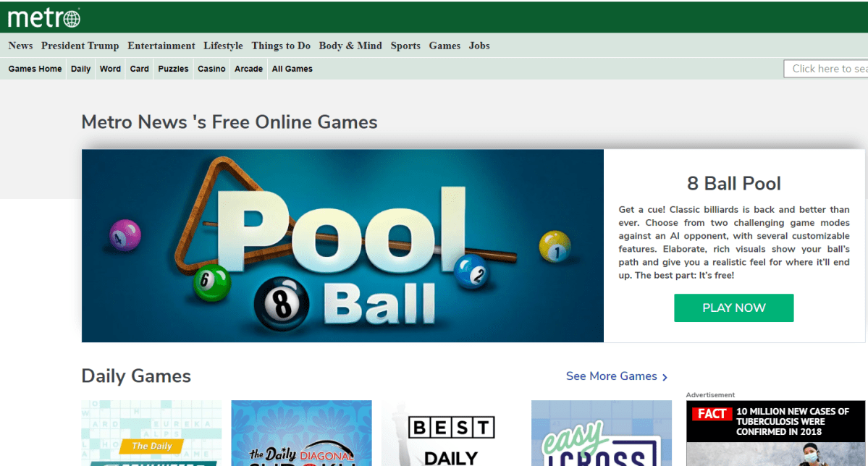Open See More Games link
This screenshot has height=466, width=868.
point(611,376)
